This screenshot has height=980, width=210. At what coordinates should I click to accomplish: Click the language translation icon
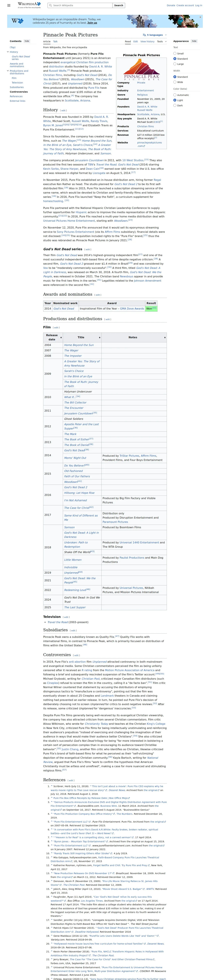144,35
